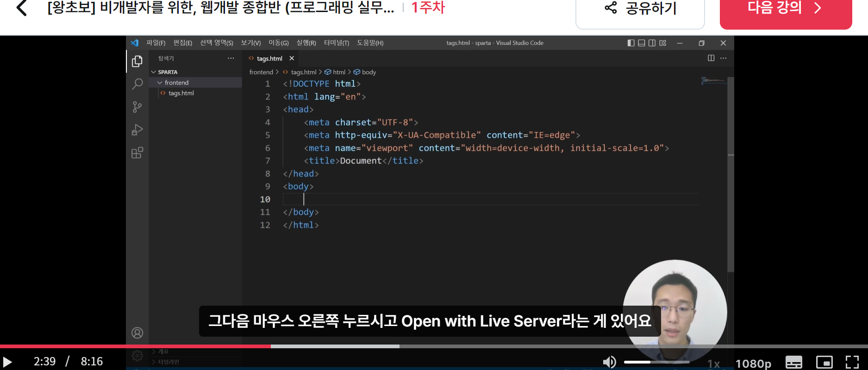Click html in the breadcrumb
868x370 pixels.
tap(339, 72)
